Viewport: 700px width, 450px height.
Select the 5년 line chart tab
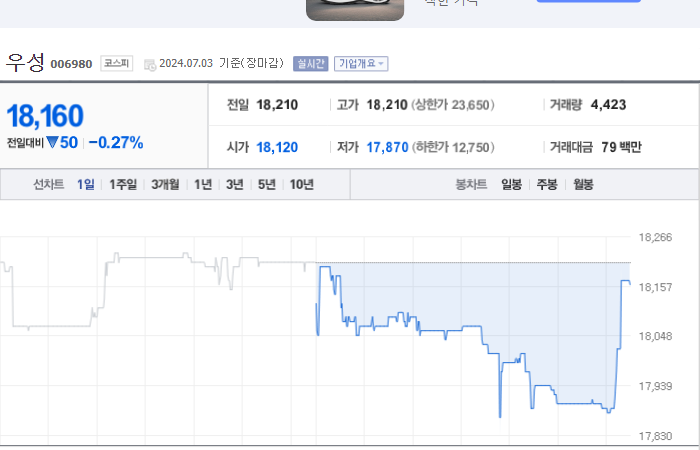[x=267, y=184]
